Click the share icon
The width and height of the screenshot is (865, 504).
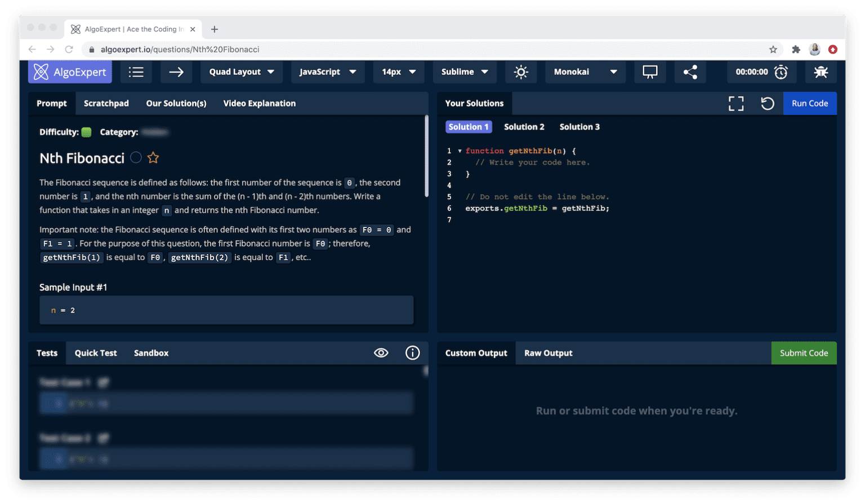[x=690, y=72]
